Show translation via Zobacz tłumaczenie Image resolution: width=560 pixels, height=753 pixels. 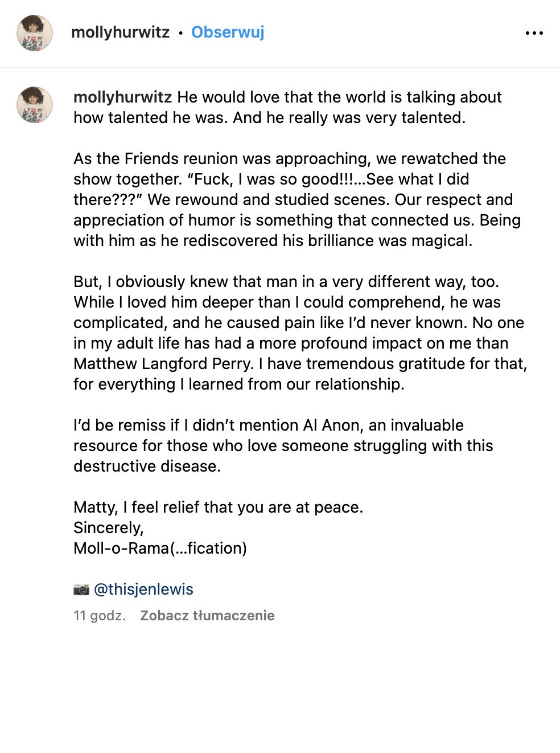pos(207,615)
